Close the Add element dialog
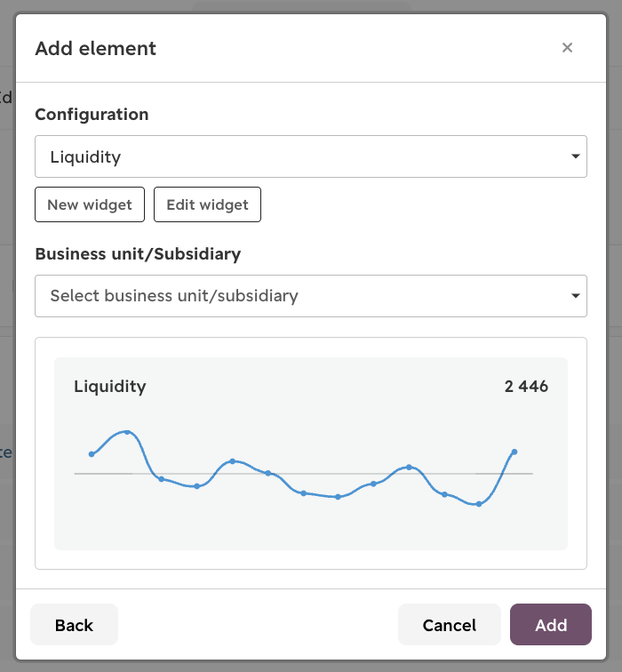 pos(567,48)
